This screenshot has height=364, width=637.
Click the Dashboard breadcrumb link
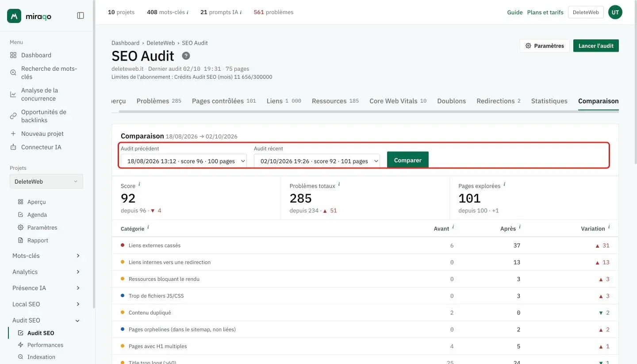click(125, 43)
